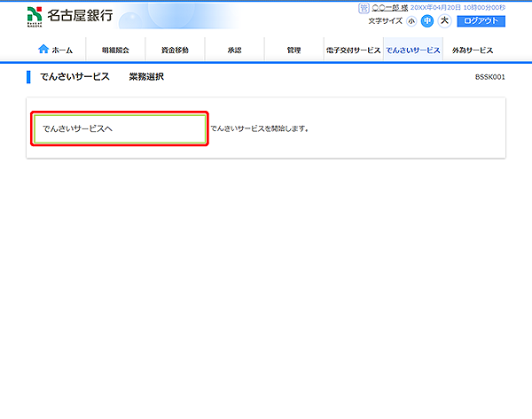This screenshot has height=419, width=532.
Task: Click the 業務選択 page heading
Action: 146,78
